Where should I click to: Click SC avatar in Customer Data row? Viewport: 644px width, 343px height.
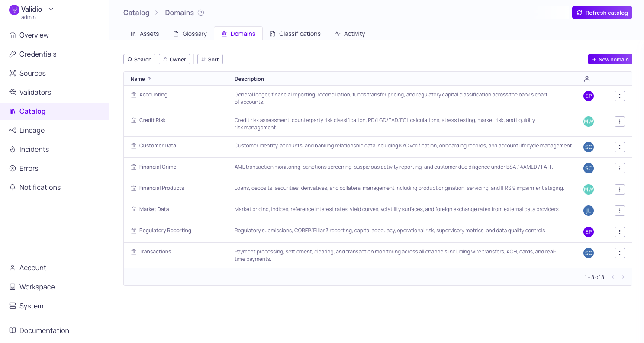(589, 147)
